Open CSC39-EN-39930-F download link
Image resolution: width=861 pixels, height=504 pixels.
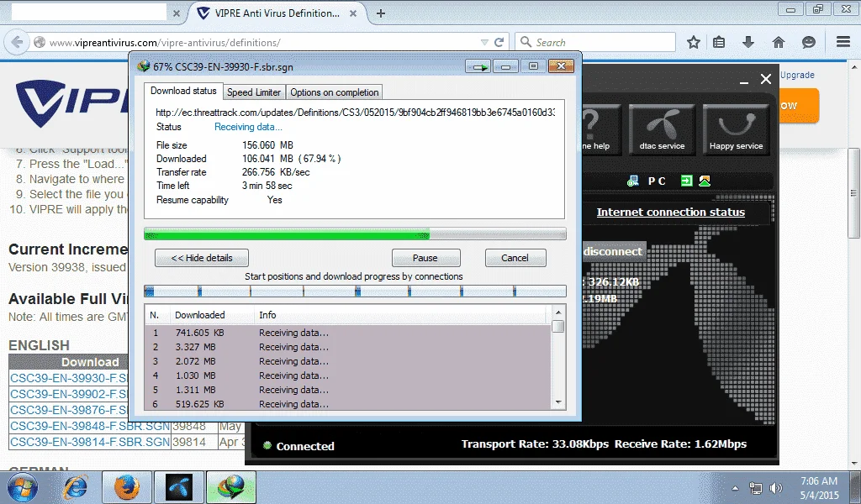69,378
